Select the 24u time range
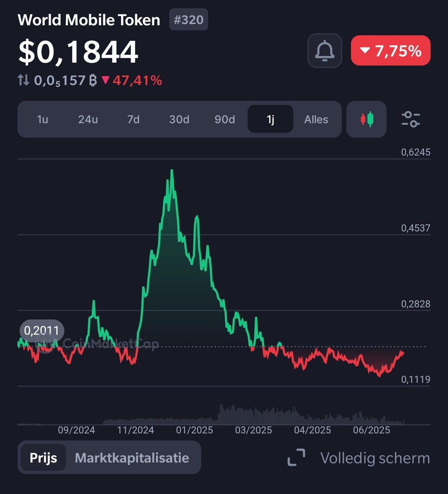Screen dimensions: 448x494 click(x=88, y=119)
